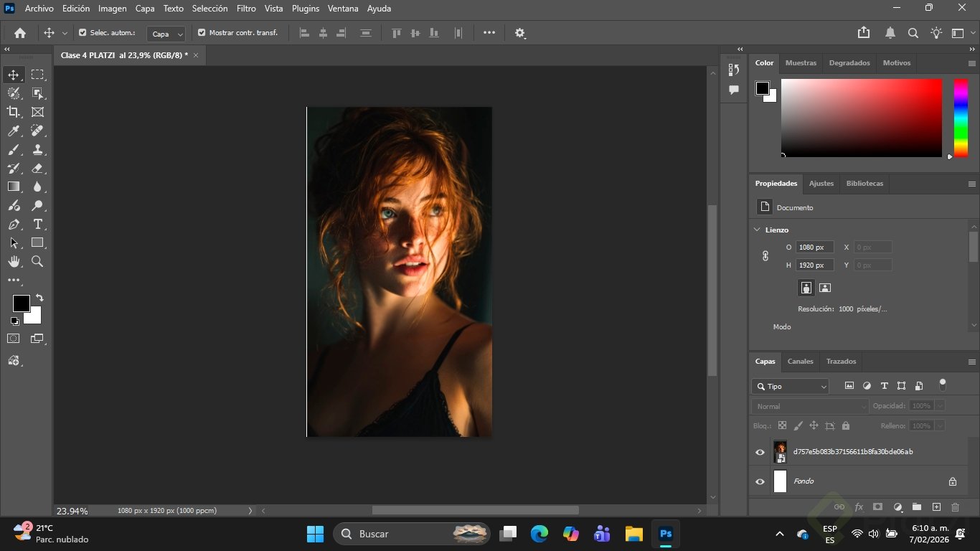Click the foreground color swatch in toolbar
980x551 pixels.
click(21, 303)
